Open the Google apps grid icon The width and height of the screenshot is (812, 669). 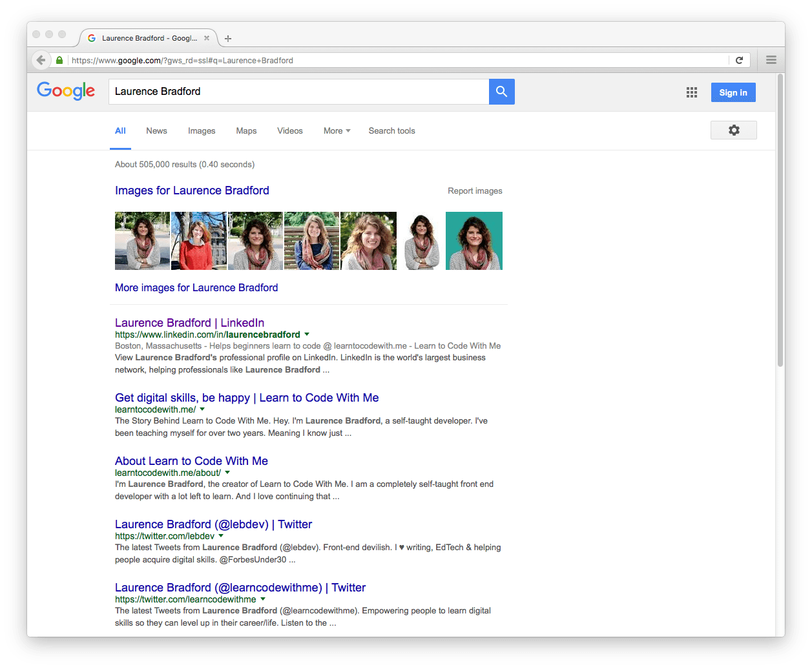point(692,92)
